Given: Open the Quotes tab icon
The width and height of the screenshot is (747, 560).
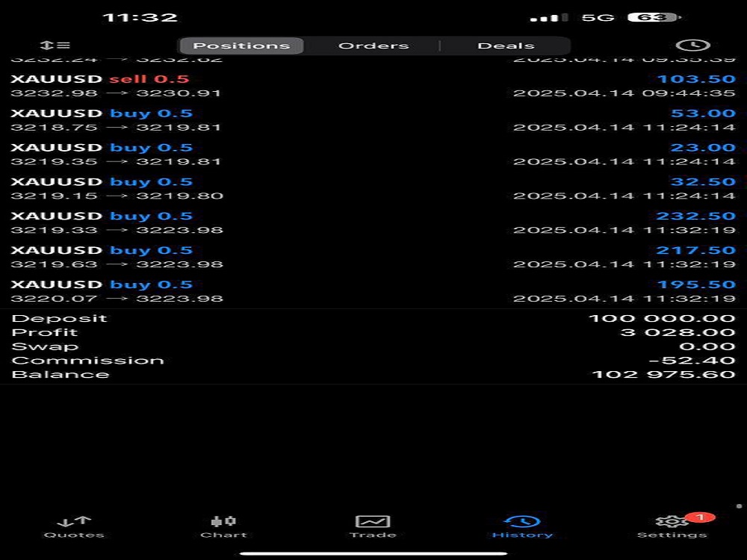Looking at the screenshot, I should pyautogui.click(x=74, y=528).
